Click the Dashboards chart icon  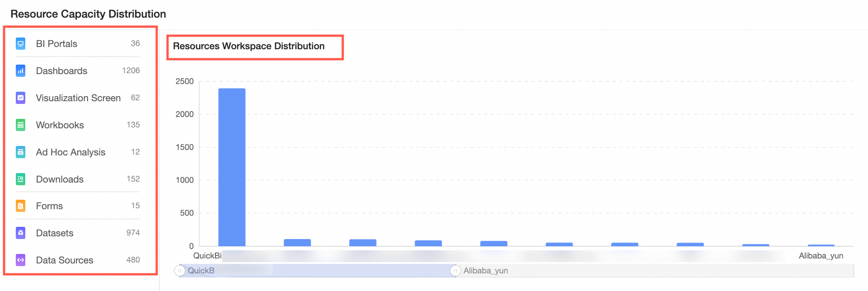coord(20,71)
